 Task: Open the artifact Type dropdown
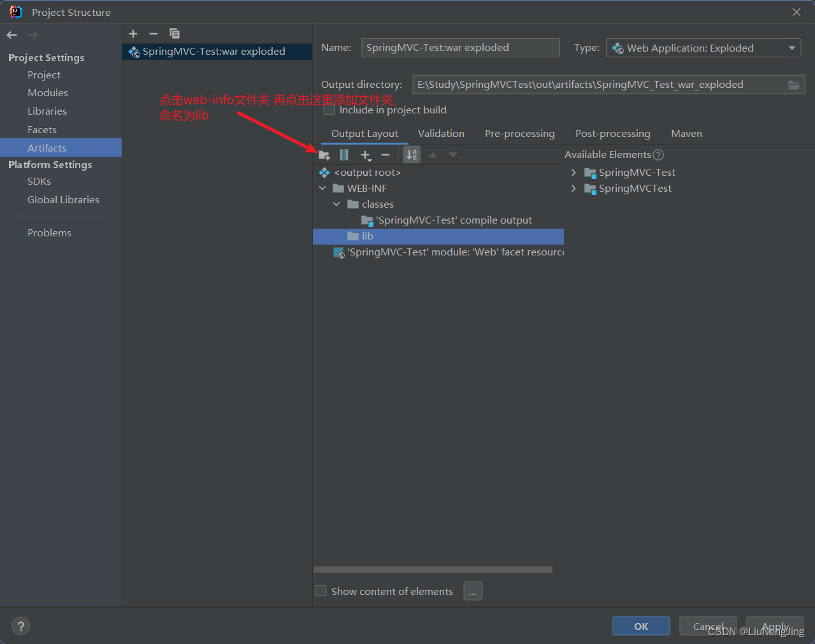[x=703, y=48]
